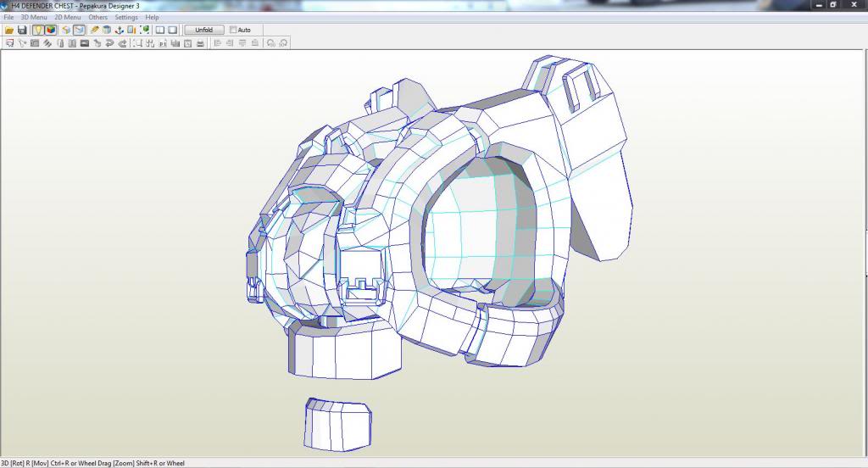Open the 2D Menu
The width and height of the screenshot is (868, 468).
(68, 17)
